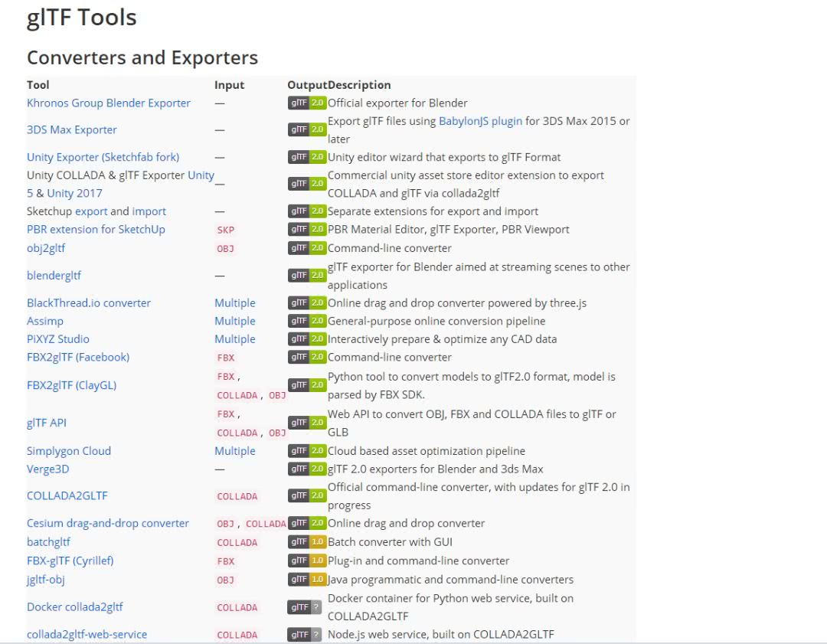The width and height of the screenshot is (827, 644).
Task: Open the Khronos Group Blender Exporter link
Action: coord(109,103)
